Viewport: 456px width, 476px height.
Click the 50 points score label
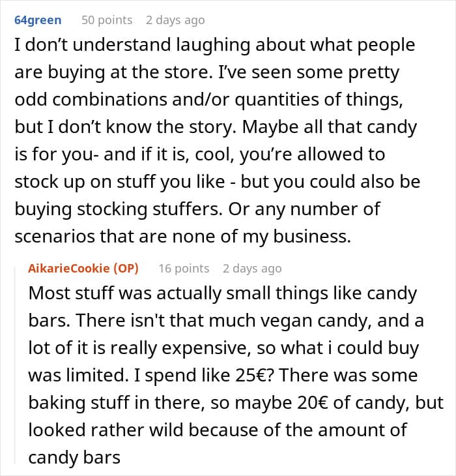[107, 20]
